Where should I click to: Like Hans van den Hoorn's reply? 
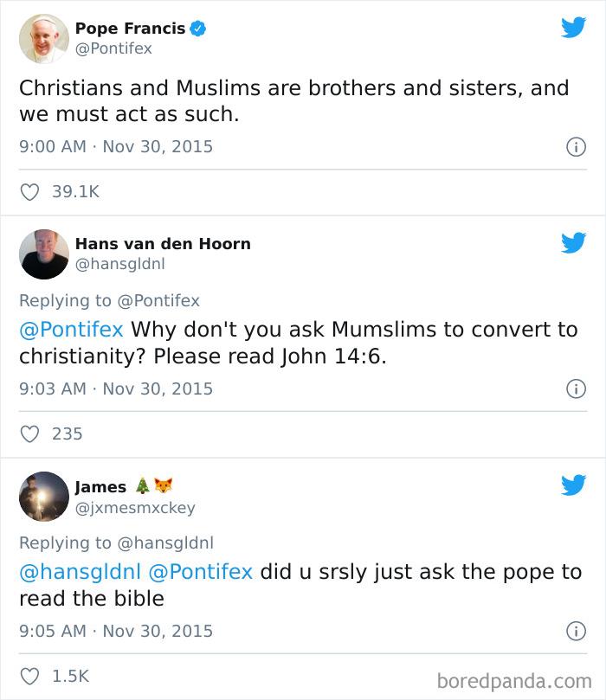pyautogui.click(x=31, y=434)
